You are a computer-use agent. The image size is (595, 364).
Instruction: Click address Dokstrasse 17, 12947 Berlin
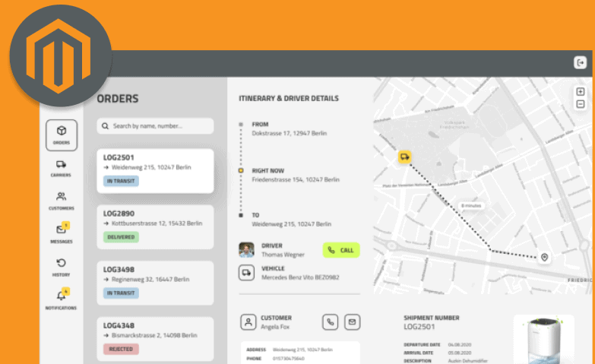tap(290, 133)
